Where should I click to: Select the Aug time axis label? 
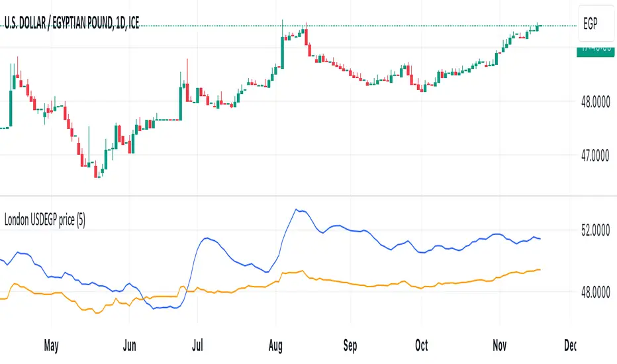point(277,345)
